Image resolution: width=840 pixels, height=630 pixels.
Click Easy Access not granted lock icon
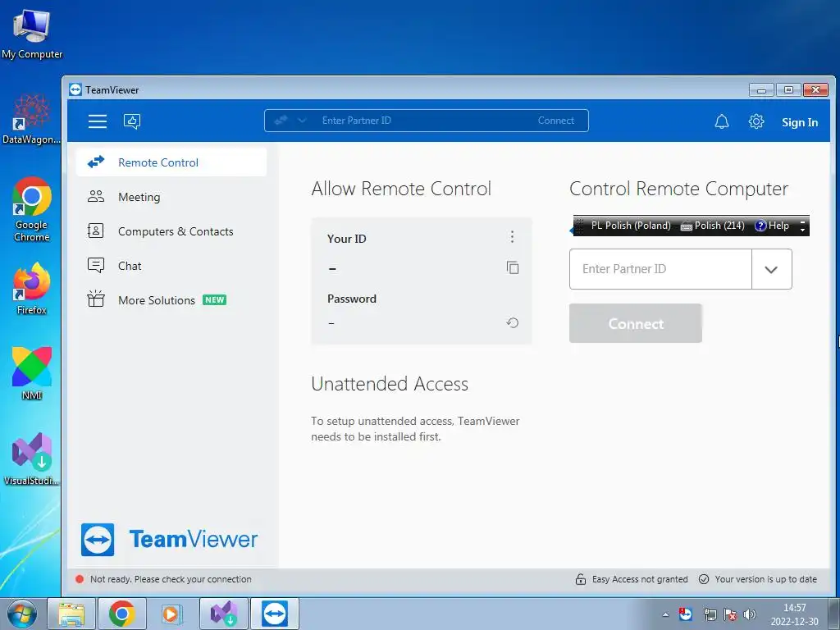click(580, 579)
